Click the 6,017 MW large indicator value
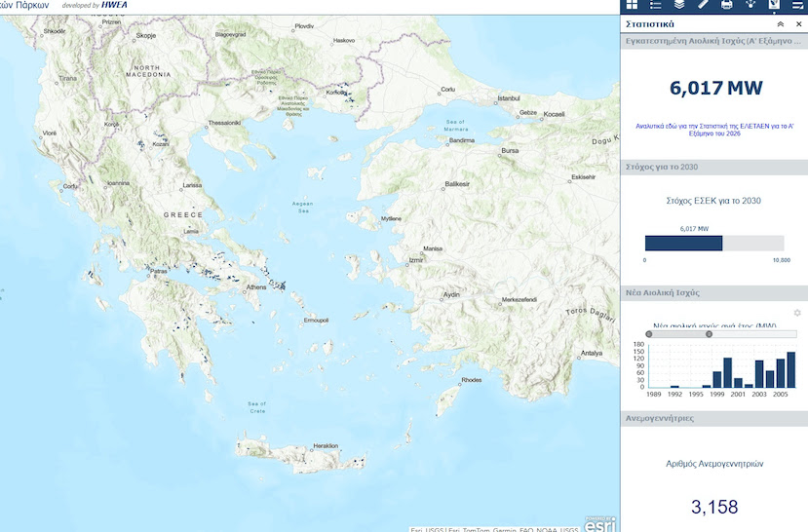Image resolution: width=808 pixels, height=532 pixels. 715,88
